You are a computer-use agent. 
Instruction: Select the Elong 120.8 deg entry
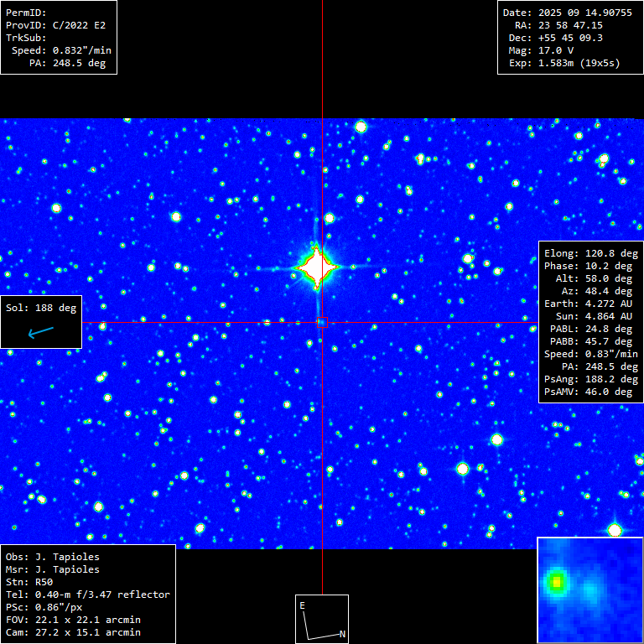tap(589, 253)
